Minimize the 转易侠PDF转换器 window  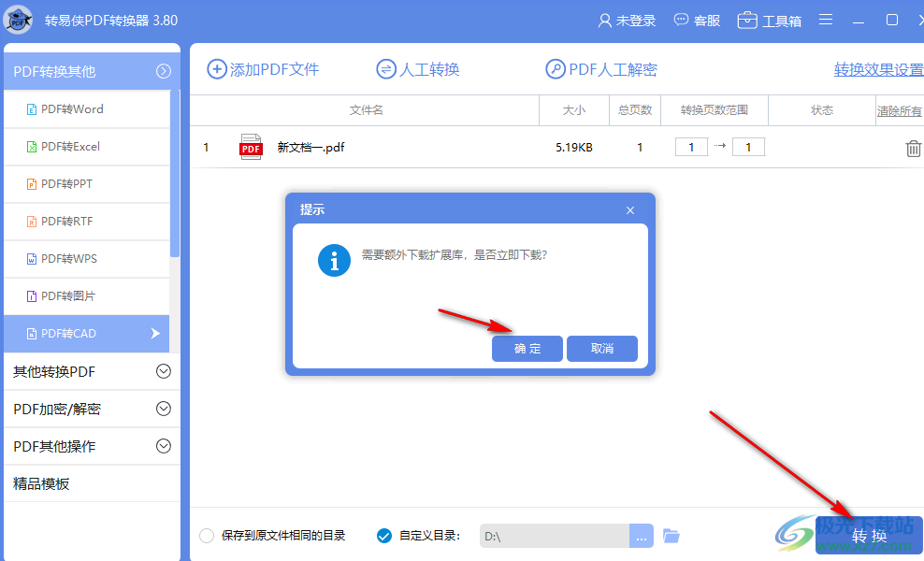[859, 22]
